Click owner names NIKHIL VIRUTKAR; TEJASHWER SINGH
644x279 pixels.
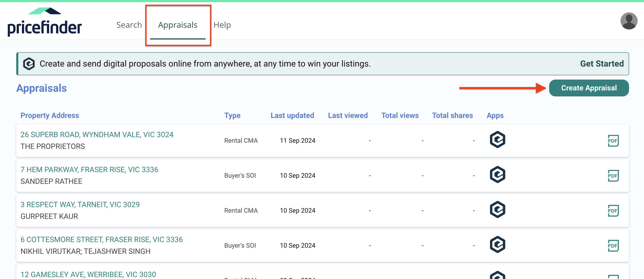86,251
